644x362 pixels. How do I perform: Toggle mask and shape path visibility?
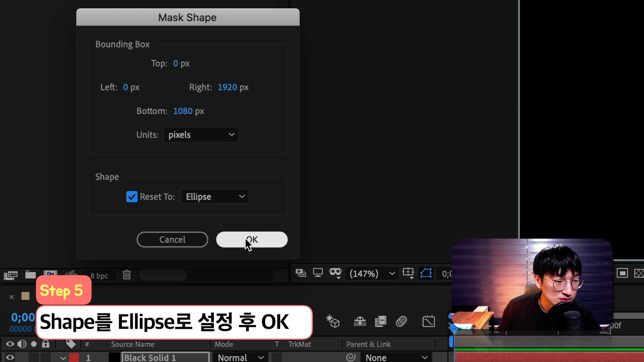(x=426, y=273)
